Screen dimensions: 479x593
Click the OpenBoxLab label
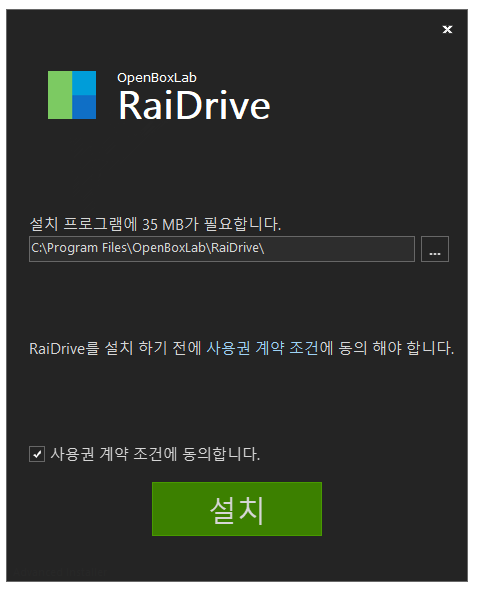157,78
